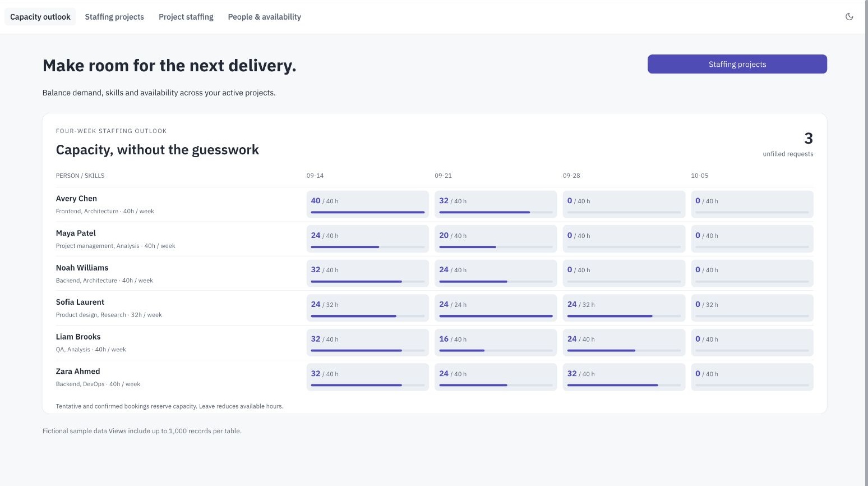Click Sofia Laurent's 24 / 24 h cell
This screenshot has width=868, height=486.
[x=496, y=308]
